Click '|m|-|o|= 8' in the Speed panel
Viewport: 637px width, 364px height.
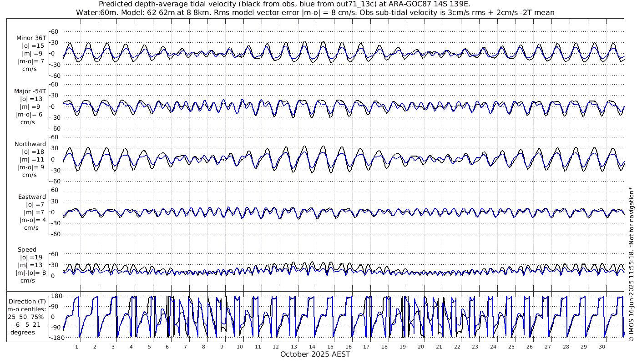point(31,273)
